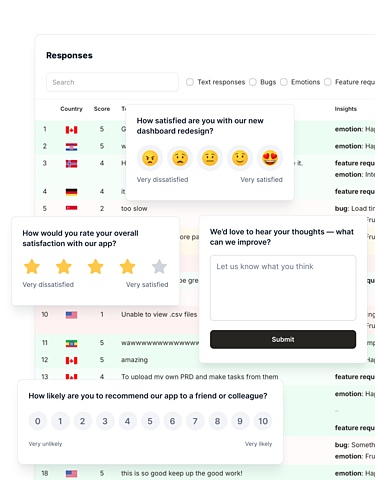375x480 pixels.
Task: Click the 'Let us know what you think' textarea
Action: (x=283, y=288)
